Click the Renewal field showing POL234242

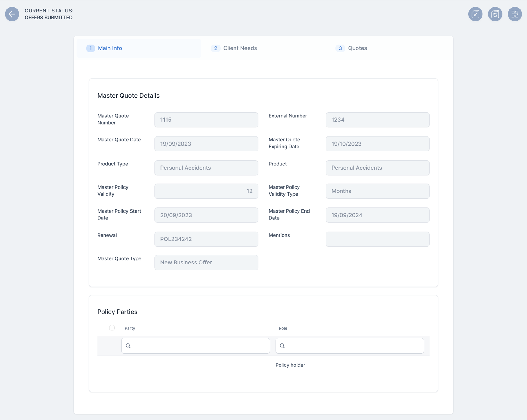click(x=206, y=239)
